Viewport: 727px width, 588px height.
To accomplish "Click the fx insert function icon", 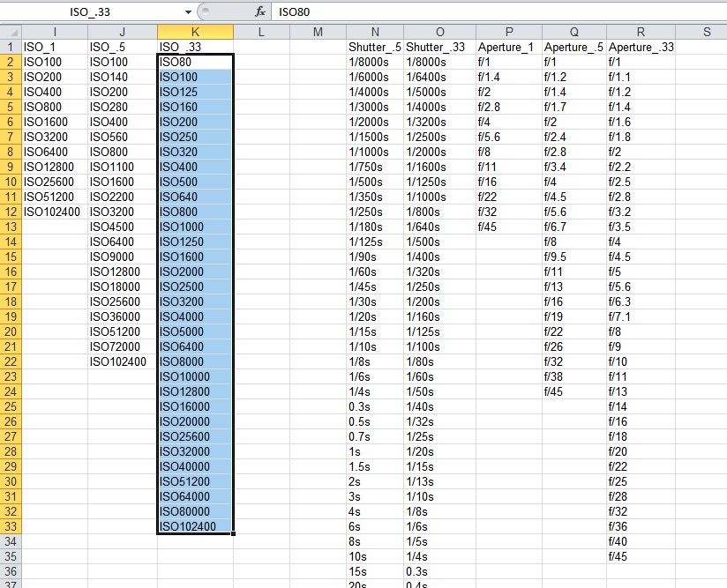I will click(260, 11).
